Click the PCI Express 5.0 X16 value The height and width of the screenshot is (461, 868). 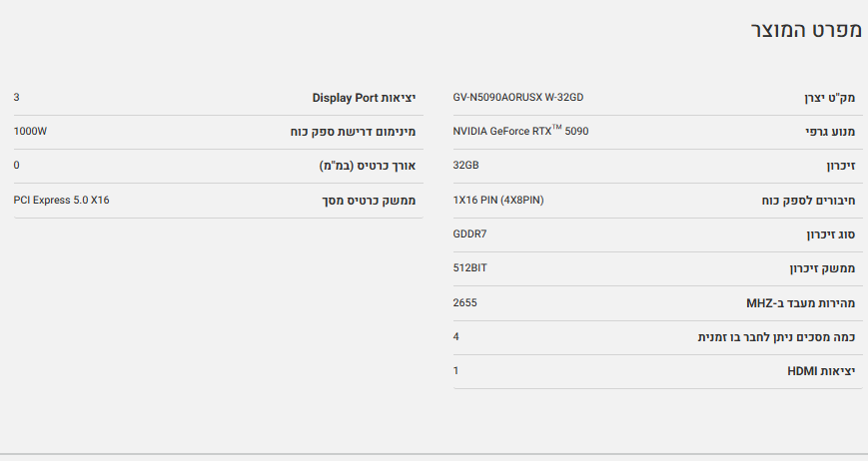61,200
